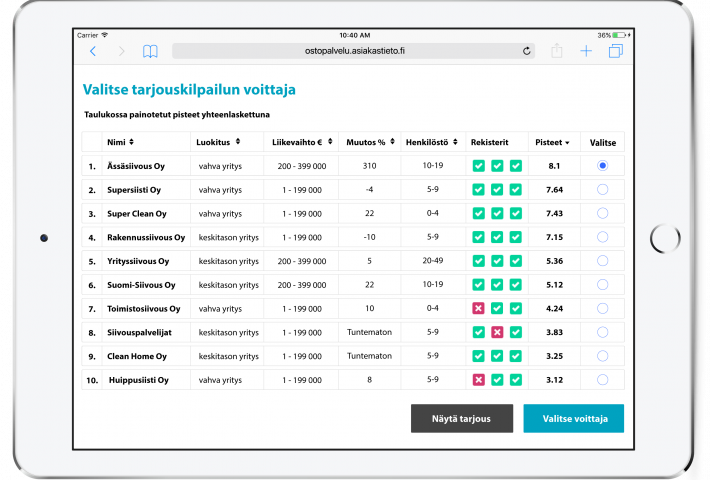Sort table by Henkilöstö header
The image size is (710, 480).
click(433, 142)
